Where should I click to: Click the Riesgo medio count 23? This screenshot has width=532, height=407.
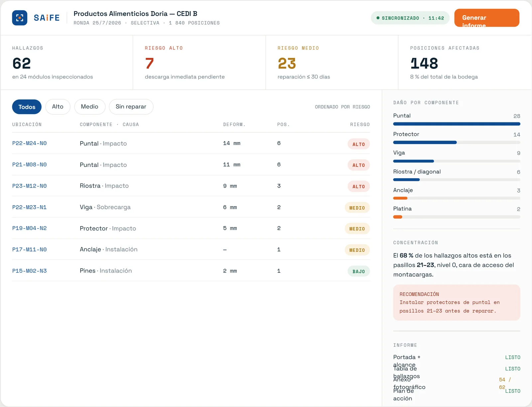[x=287, y=63]
